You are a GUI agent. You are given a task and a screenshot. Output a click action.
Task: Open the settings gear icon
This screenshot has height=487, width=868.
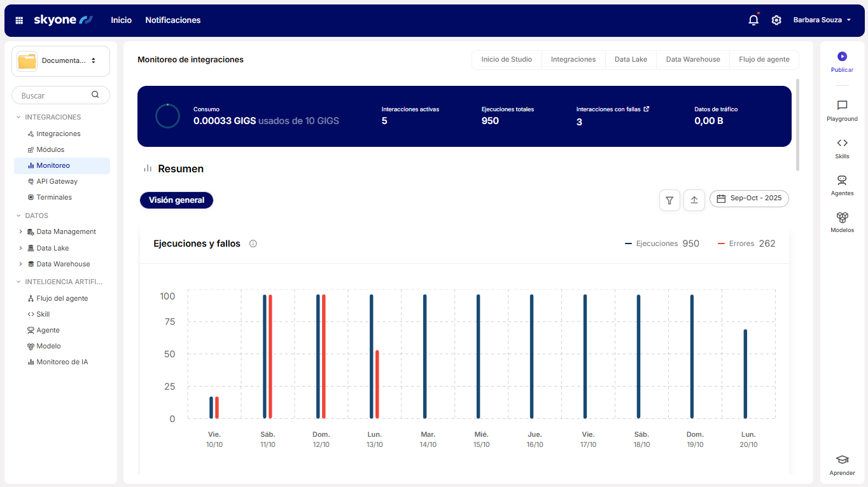tap(776, 20)
